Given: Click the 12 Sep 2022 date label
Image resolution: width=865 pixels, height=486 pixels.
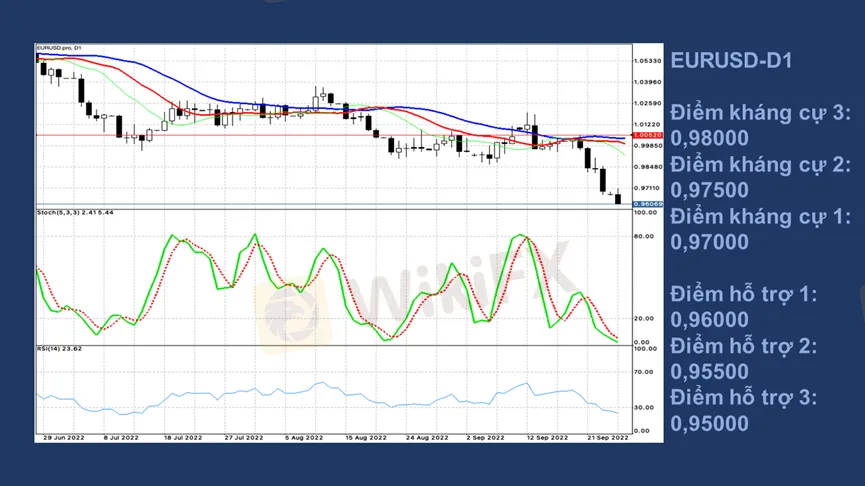Looking at the screenshot, I should (x=546, y=437).
